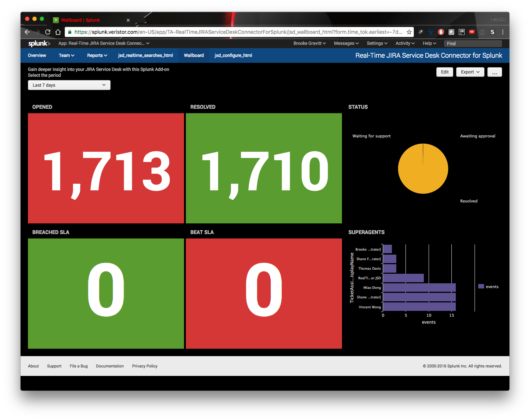
Task: Reload the page with the refresh icon
Action: [x=48, y=32]
